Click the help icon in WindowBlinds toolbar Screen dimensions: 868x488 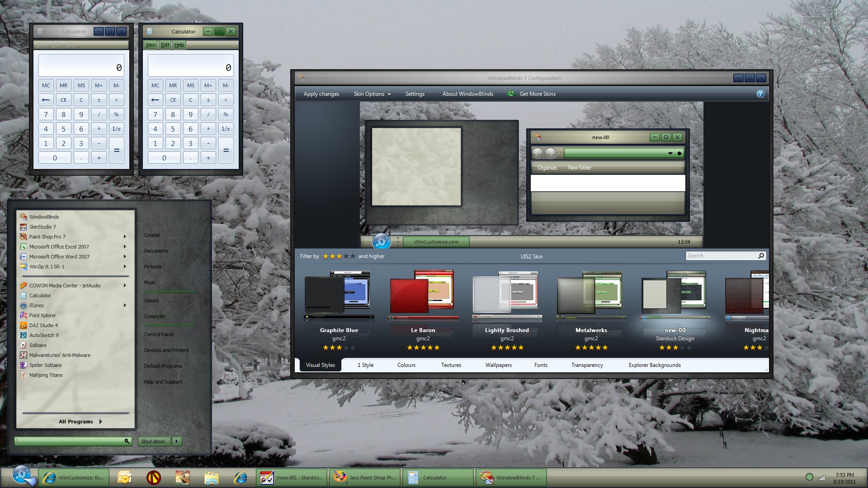tap(760, 94)
